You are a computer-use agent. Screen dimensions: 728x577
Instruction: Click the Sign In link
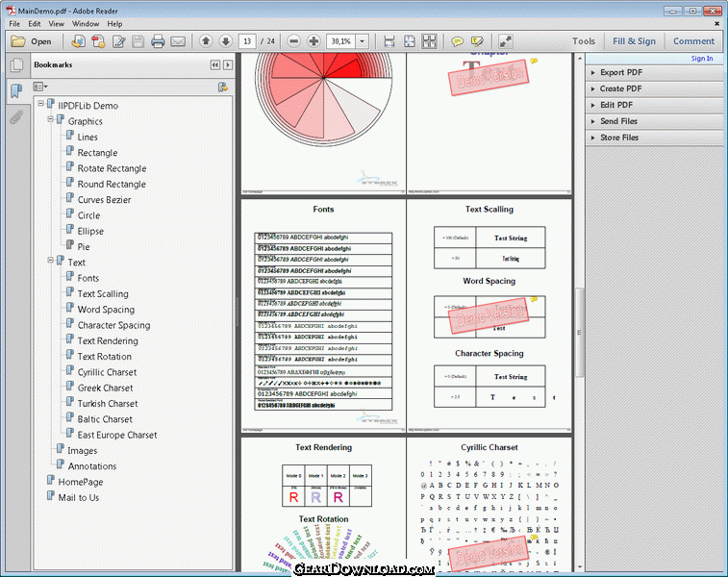pyautogui.click(x=701, y=59)
